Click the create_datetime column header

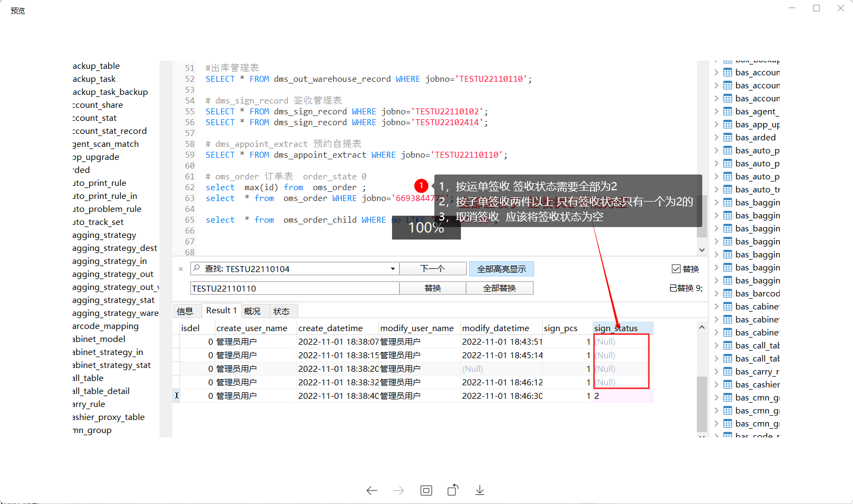click(x=337, y=328)
